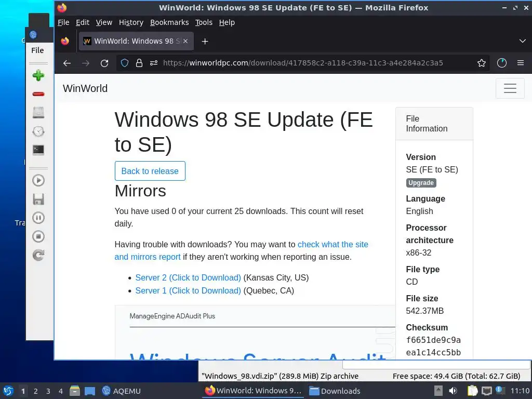The width and height of the screenshot is (532, 399).
Task: Open the AQEMU clock icon tool
Action: 38,131
